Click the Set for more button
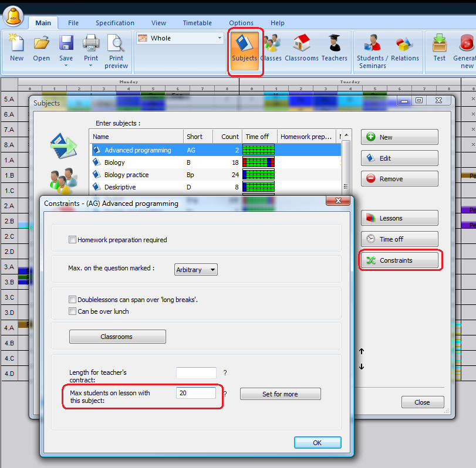Viewport: 476px width, 468px height. pos(280,394)
